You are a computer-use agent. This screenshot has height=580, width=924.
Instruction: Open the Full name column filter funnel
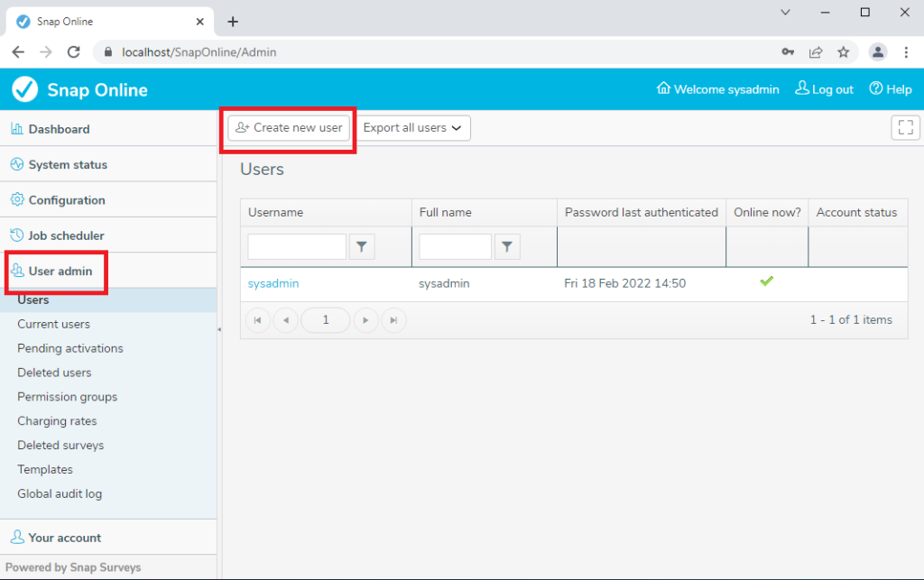505,245
